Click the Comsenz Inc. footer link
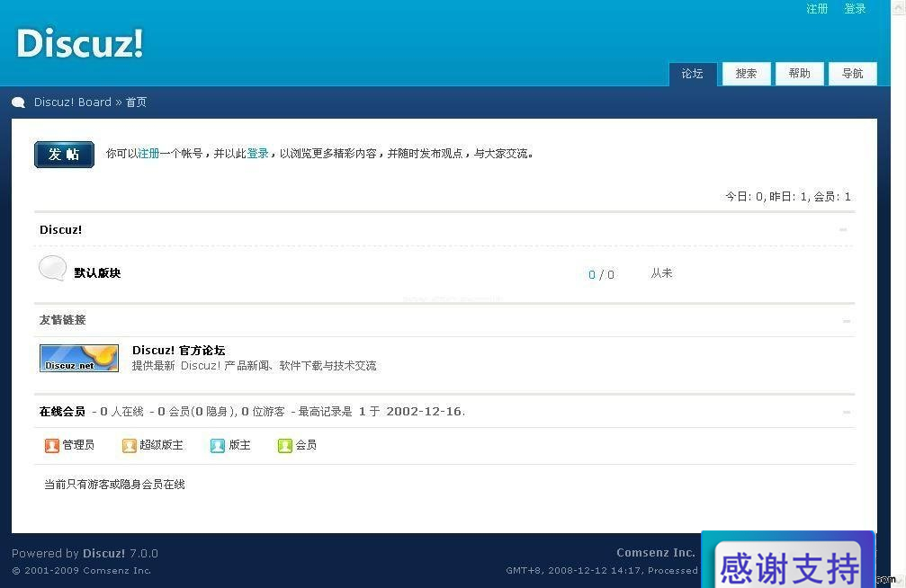 655,553
